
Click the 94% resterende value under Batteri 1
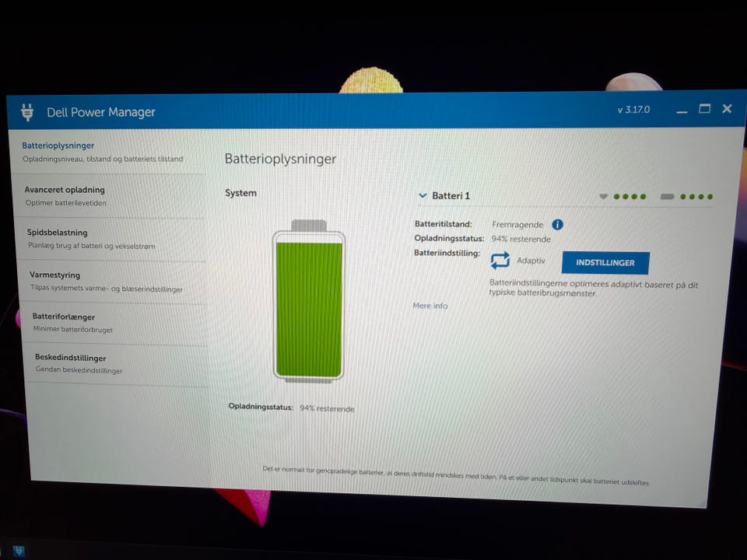(x=521, y=239)
